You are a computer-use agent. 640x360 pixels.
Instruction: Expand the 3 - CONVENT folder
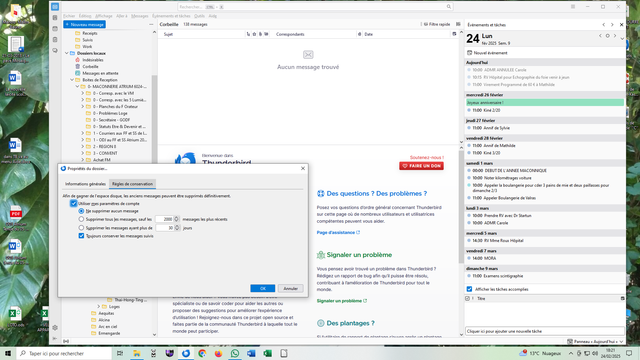click(82, 153)
